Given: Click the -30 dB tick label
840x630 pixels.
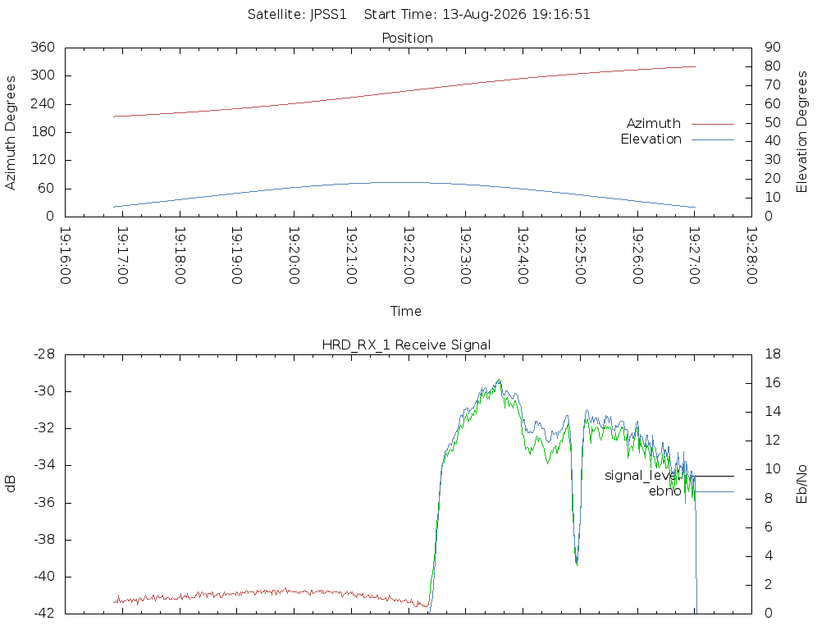Looking at the screenshot, I should [44, 391].
